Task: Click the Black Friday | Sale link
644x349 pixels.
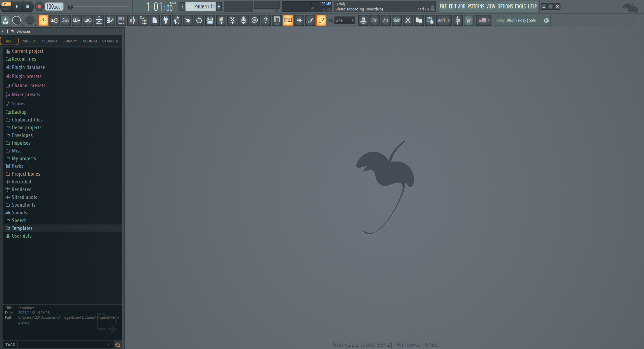Action: click(521, 20)
